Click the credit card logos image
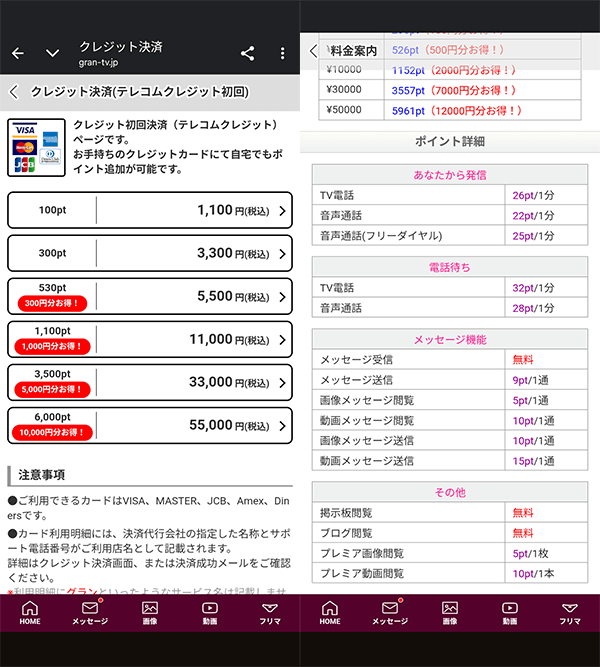The width and height of the screenshot is (600, 667). coord(37,147)
